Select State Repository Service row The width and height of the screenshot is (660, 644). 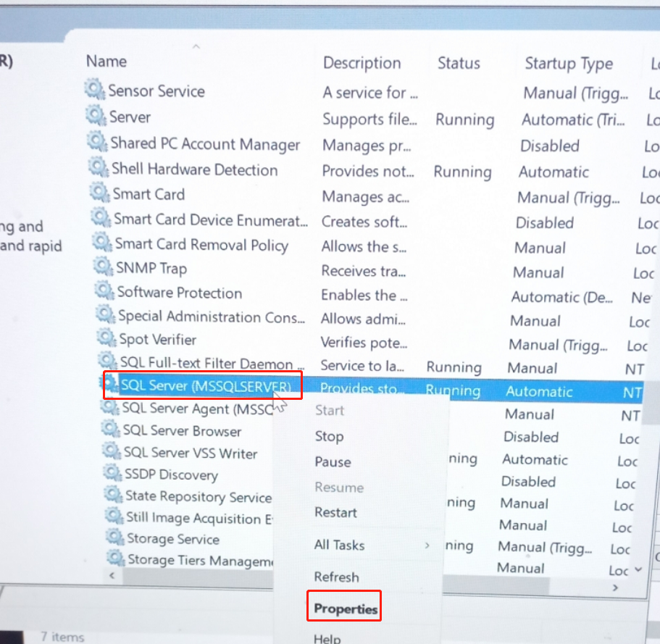click(x=199, y=497)
